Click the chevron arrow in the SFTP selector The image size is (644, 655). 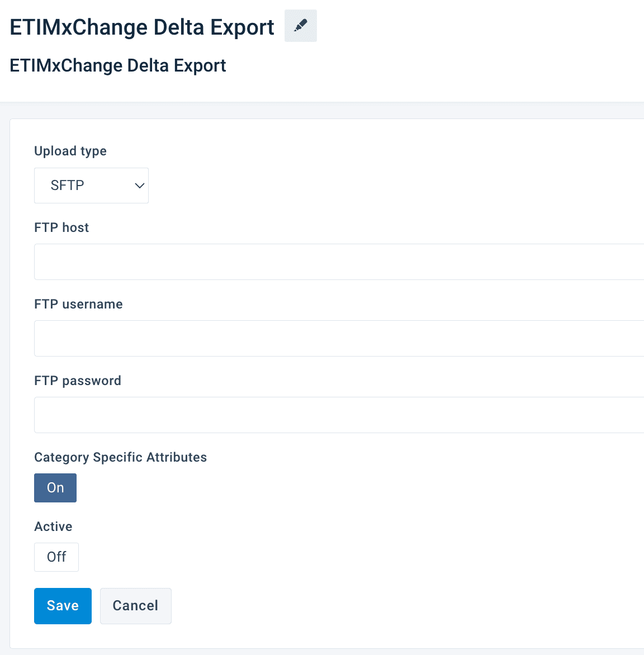(140, 186)
